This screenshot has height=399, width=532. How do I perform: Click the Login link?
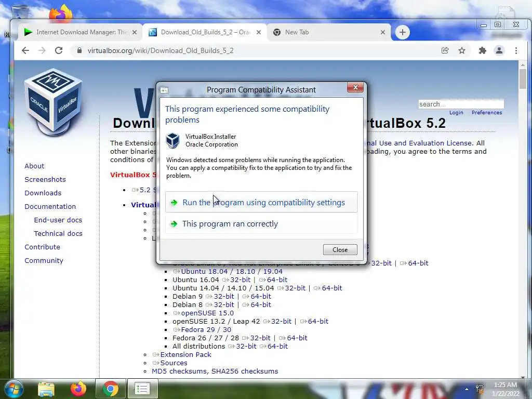tap(456, 113)
